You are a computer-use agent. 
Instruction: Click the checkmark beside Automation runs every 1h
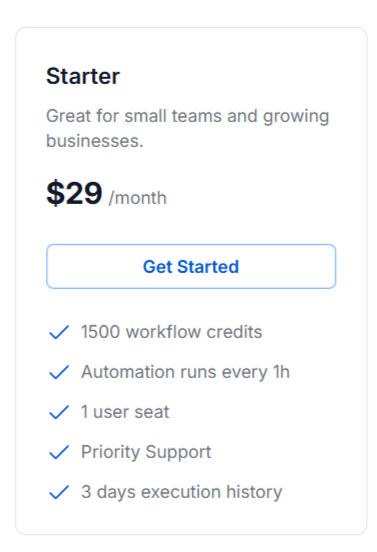coord(59,372)
